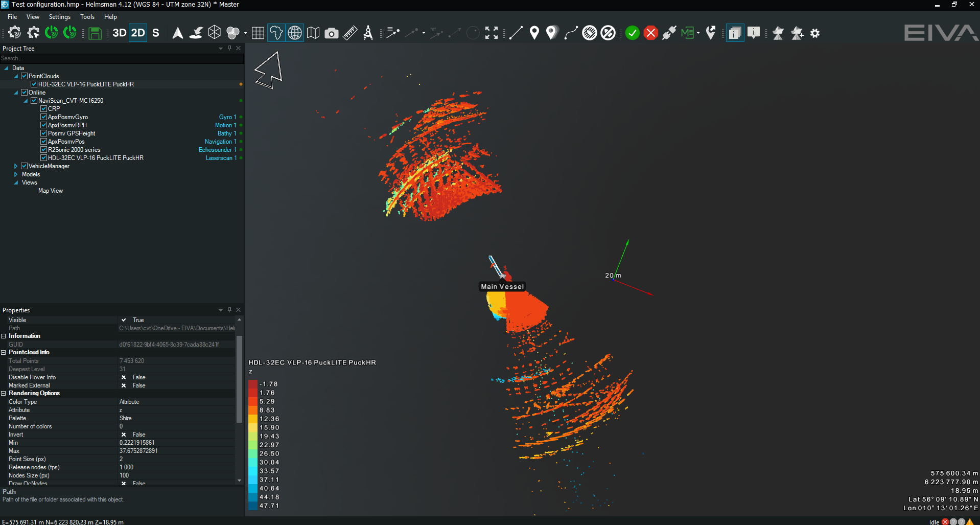
Task: Collapse the Views tree node
Action: coord(16,182)
